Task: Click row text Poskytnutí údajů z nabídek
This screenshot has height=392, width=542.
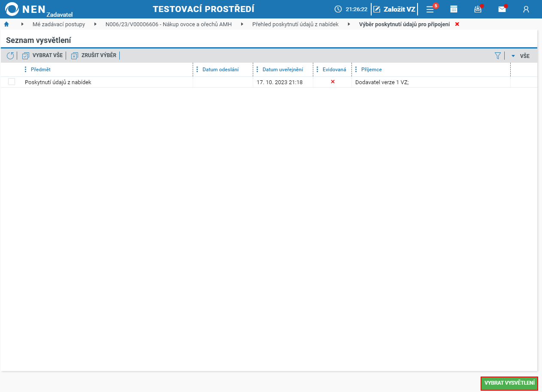Action: (58, 82)
